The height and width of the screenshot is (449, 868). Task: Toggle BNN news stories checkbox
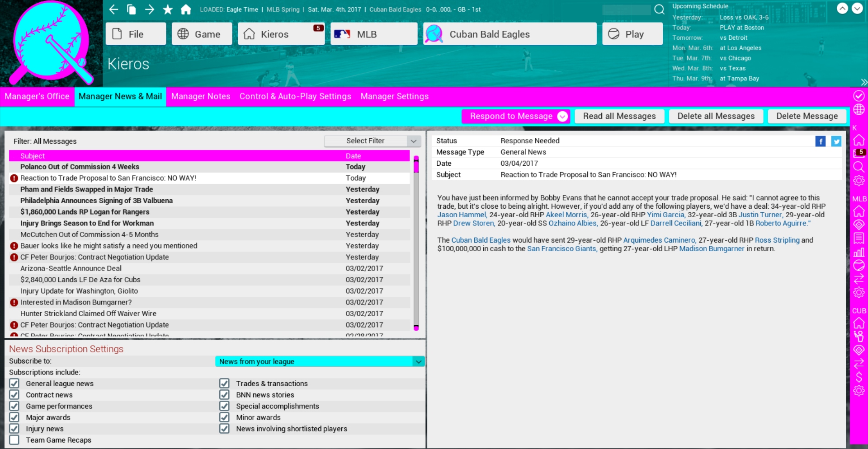pos(225,395)
